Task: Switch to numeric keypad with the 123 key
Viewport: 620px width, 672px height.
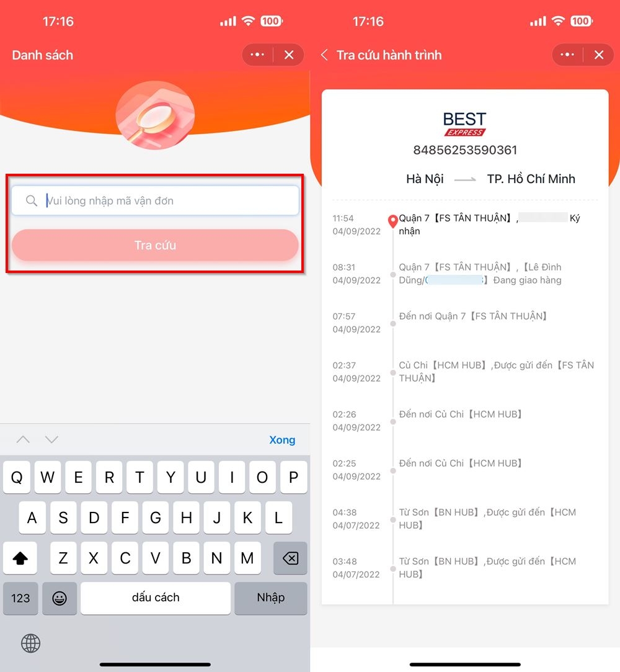Action: [x=20, y=598]
